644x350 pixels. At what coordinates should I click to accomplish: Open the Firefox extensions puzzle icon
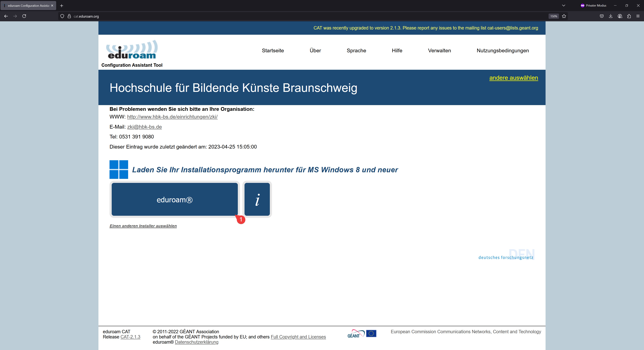tap(629, 16)
